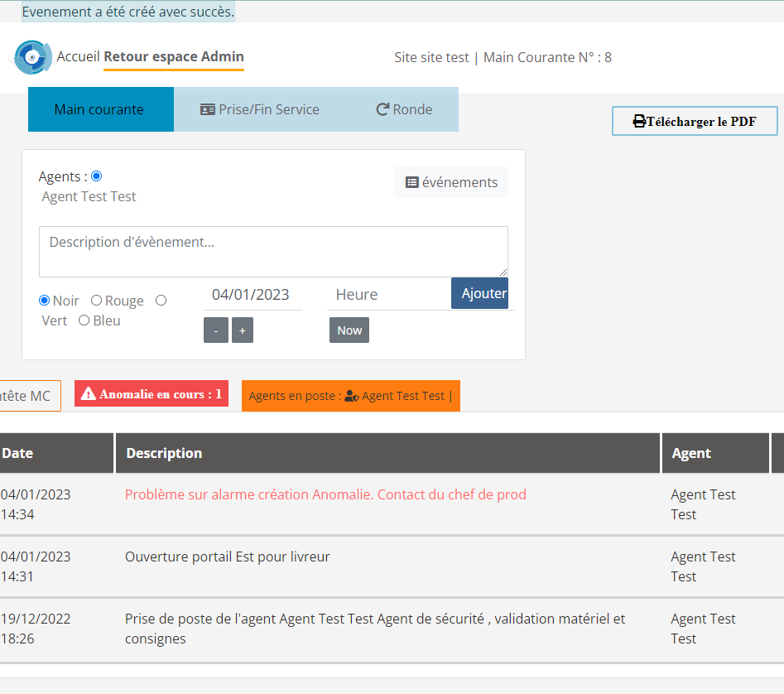Choose the Rouge color option

tap(97, 301)
